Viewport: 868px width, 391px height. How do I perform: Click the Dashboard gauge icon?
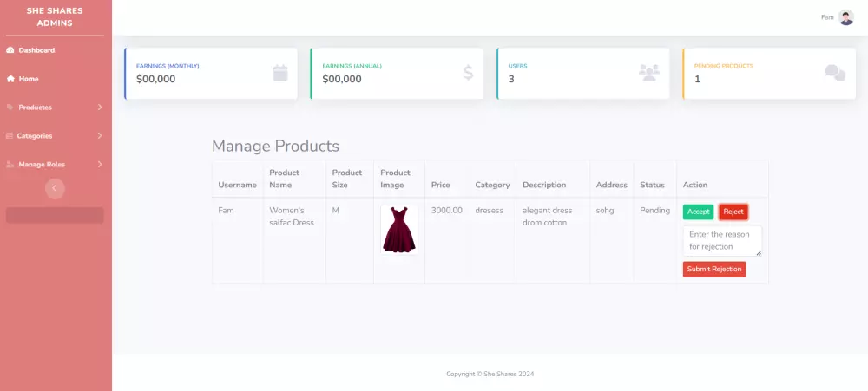10,50
